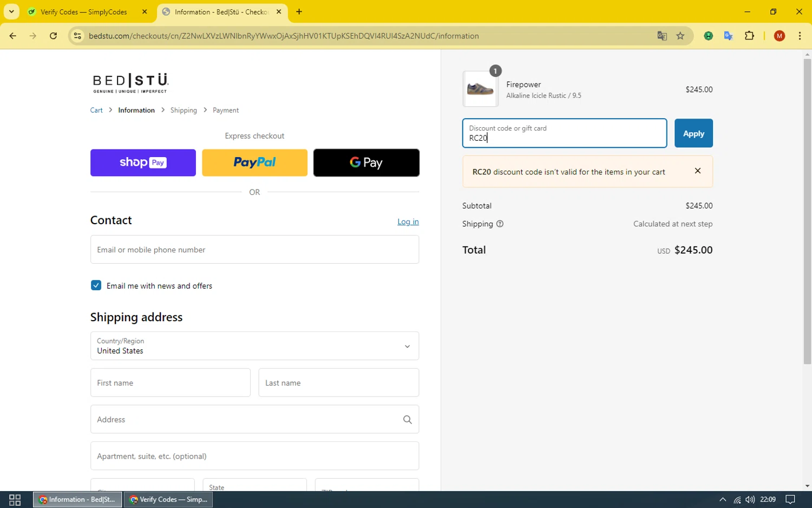
Task: Open Chrome three-dot menu
Action: (800, 36)
